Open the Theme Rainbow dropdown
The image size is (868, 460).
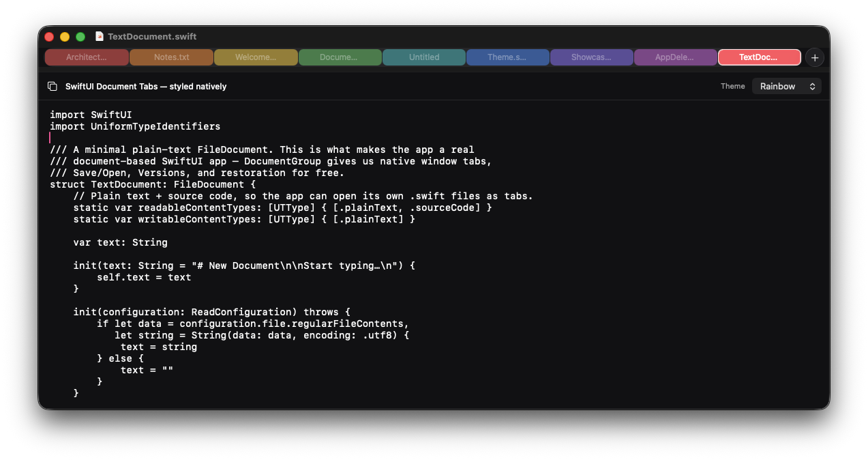[x=787, y=86]
